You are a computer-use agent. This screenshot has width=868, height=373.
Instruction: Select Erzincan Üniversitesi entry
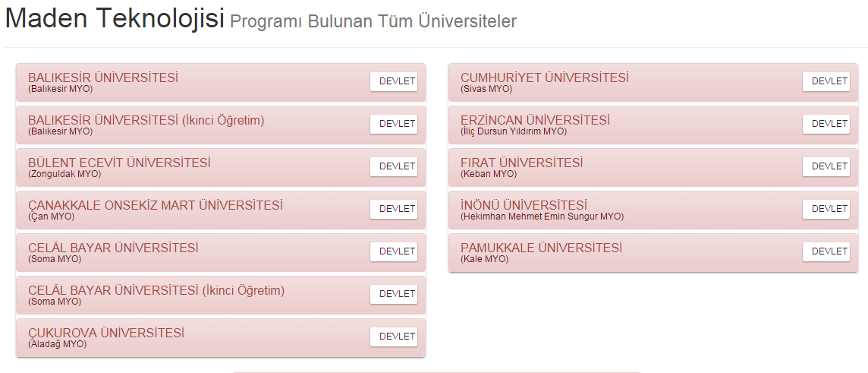click(x=535, y=121)
